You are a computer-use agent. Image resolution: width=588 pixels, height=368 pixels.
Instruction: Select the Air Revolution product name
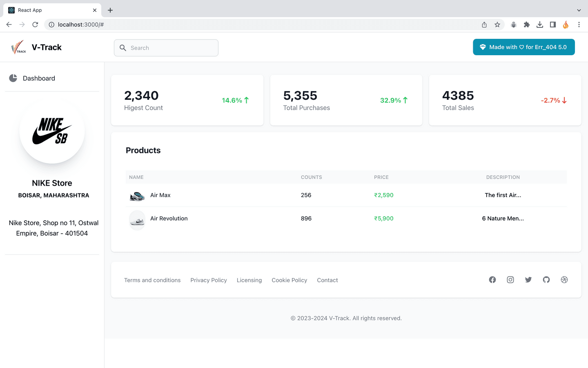click(x=169, y=218)
